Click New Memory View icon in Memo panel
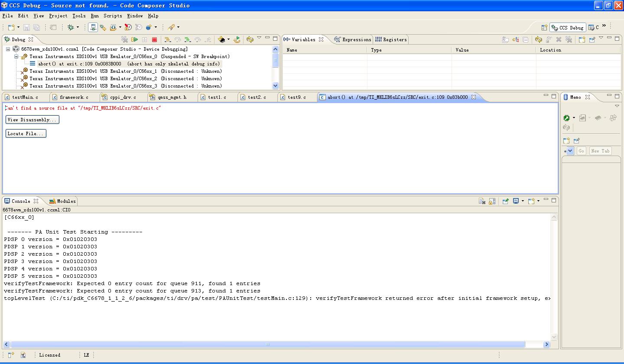This screenshot has height=364, width=624. [x=566, y=141]
